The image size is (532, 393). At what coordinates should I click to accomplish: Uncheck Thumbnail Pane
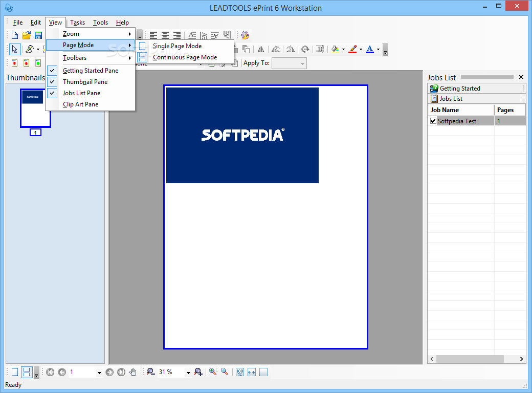pos(90,82)
